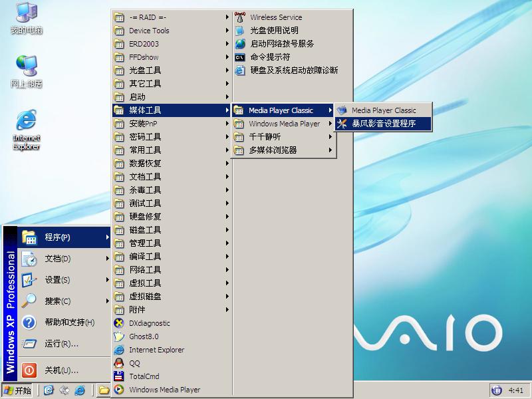This screenshot has width=532, height=399.
Task: Expand the ERD2003 submenu arrow
Action: pos(227,44)
